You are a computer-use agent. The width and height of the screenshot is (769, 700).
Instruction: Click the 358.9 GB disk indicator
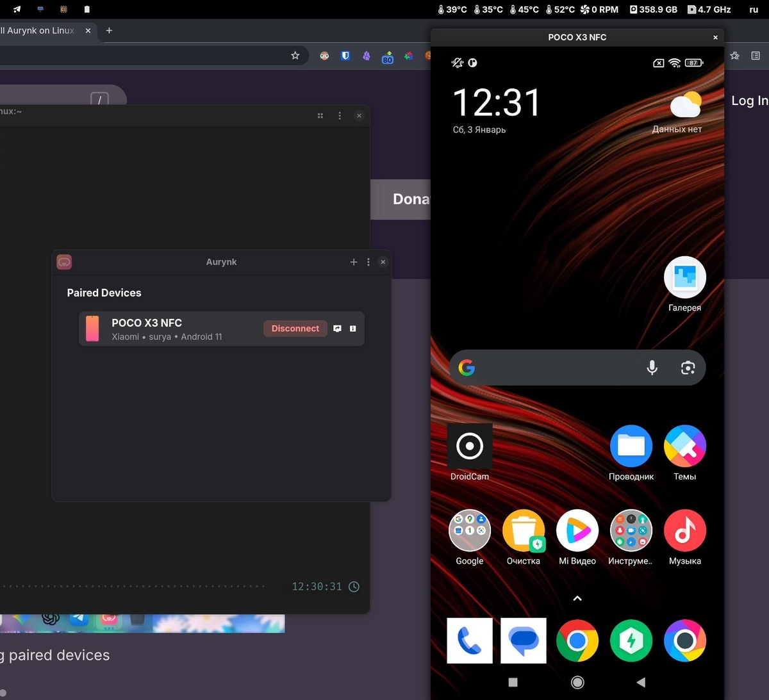654,10
